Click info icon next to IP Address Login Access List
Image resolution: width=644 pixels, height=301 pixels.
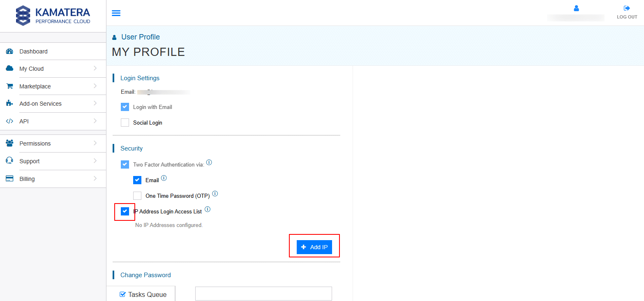[x=208, y=209]
